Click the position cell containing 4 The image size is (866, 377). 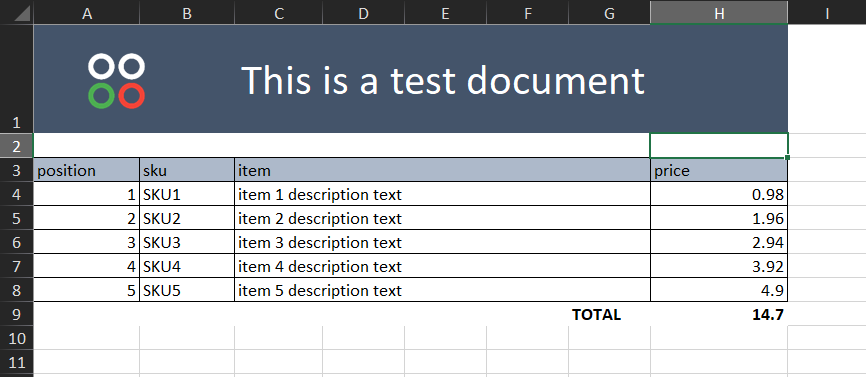(x=86, y=266)
